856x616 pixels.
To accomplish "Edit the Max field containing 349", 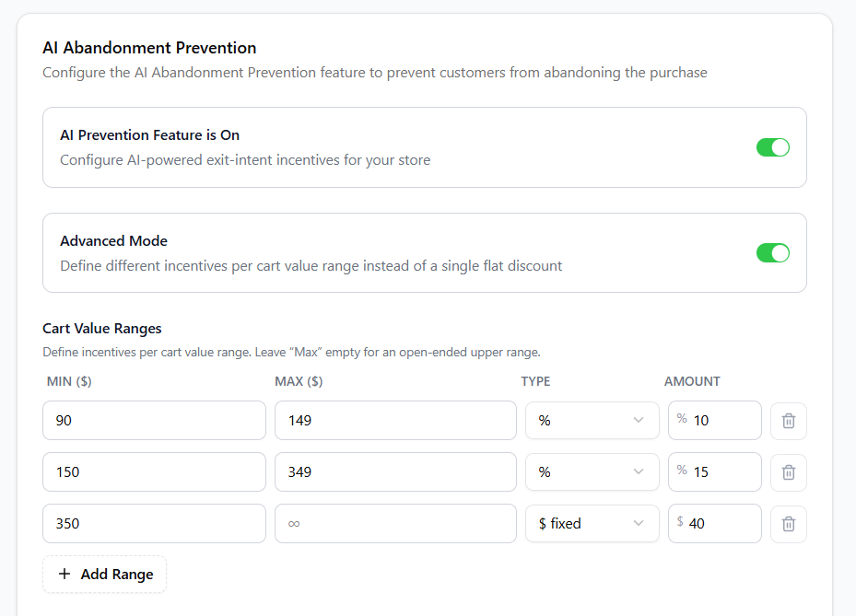I will (x=396, y=472).
